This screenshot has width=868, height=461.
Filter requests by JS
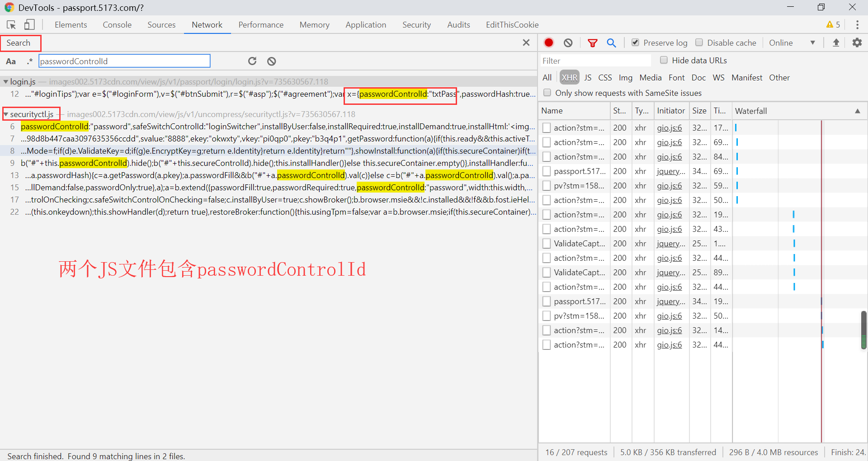click(x=588, y=78)
